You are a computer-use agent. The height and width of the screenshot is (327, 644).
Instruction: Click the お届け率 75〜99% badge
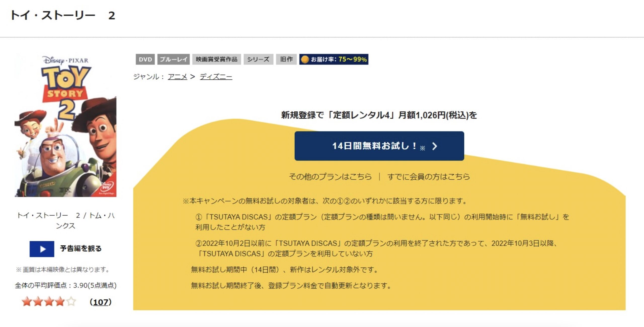[x=334, y=59]
